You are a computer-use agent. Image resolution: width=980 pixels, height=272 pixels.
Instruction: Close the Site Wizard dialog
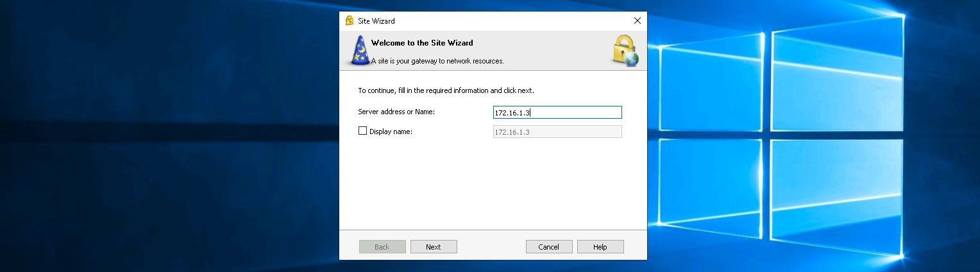[637, 21]
